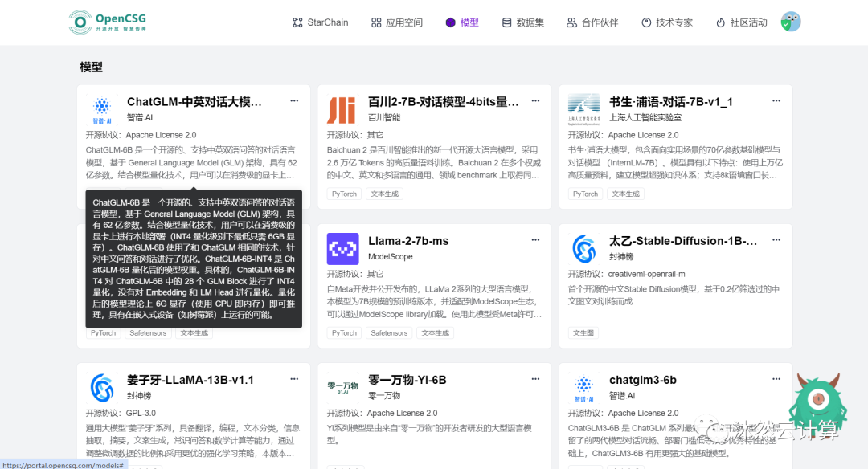This screenshot has width=868, height=469.
Task: Open the 百川2-7B-对话模型-4bits title
Action: [x=444, y=102]
